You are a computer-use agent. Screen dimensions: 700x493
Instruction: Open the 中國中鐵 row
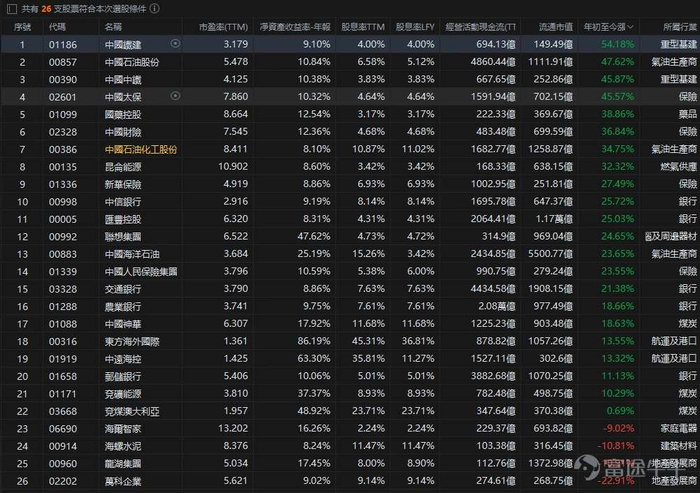pos(350,79)
